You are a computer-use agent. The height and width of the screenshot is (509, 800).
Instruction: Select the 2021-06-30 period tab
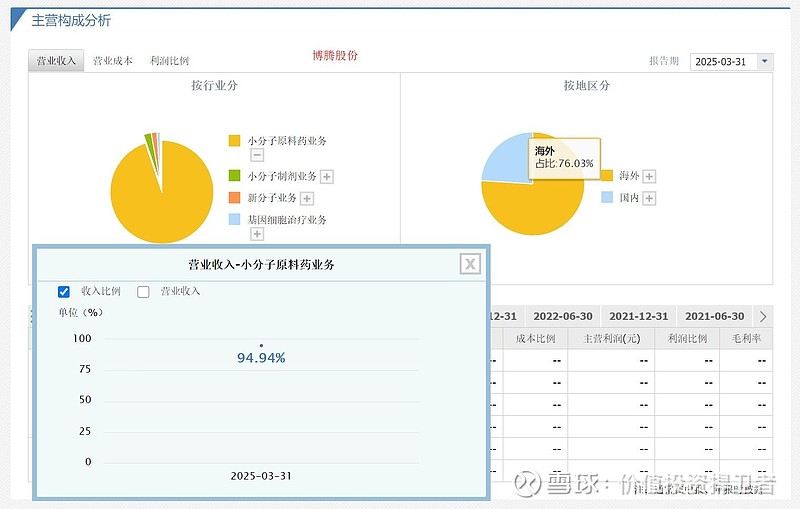714,316
